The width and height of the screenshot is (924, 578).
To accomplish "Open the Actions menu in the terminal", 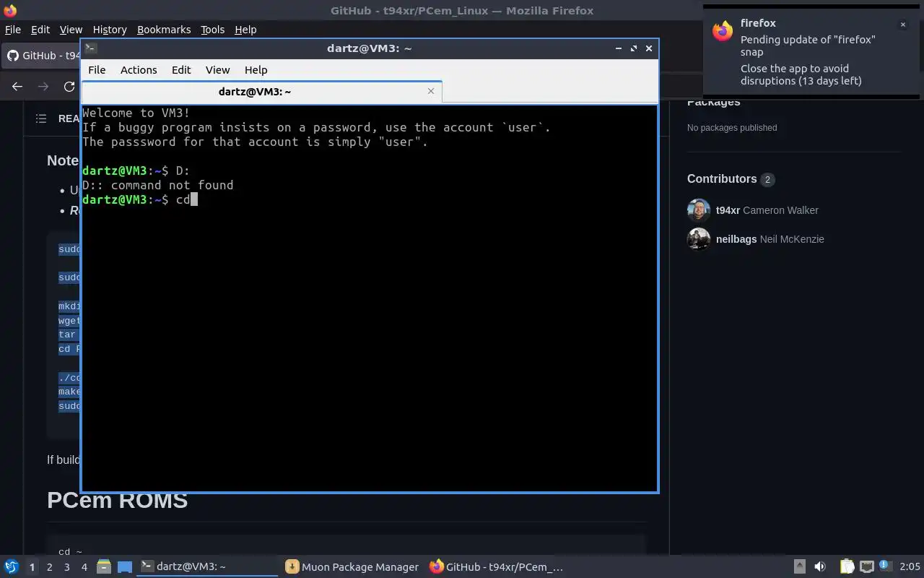I will tap(139, 70).
